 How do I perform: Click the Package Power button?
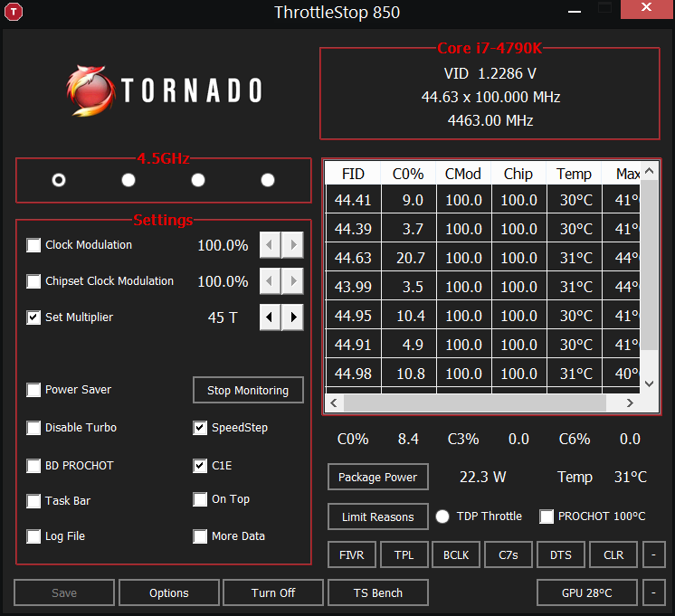pos(378,477)
